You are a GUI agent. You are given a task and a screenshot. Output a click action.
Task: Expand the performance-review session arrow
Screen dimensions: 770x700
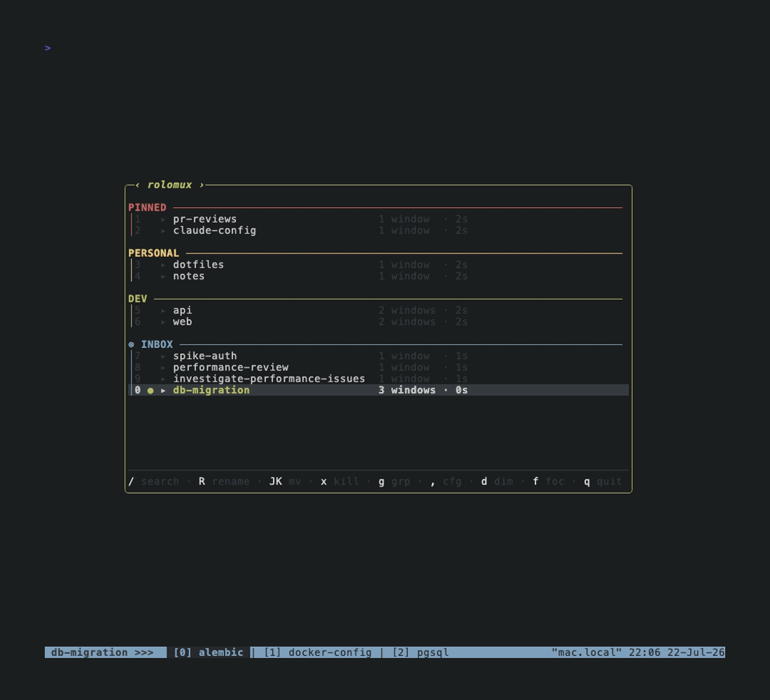(x=163, y=368)
